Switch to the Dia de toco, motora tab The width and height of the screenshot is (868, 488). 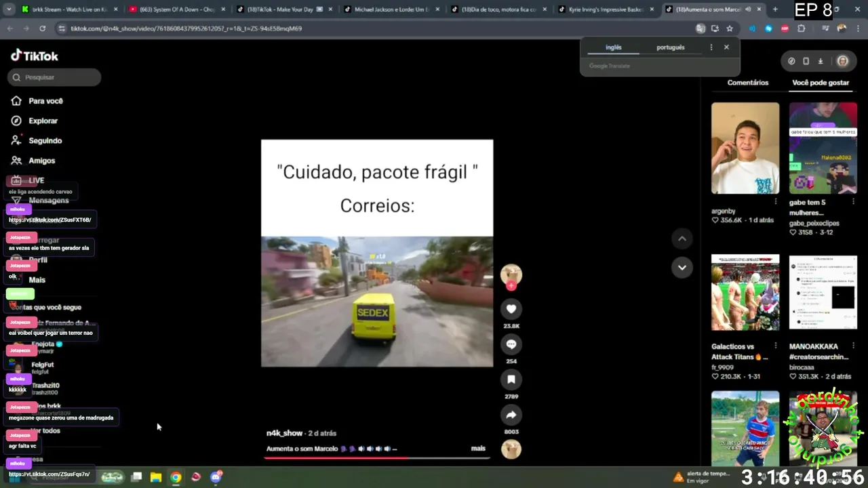pyautogui.click(x=498, y=9)
